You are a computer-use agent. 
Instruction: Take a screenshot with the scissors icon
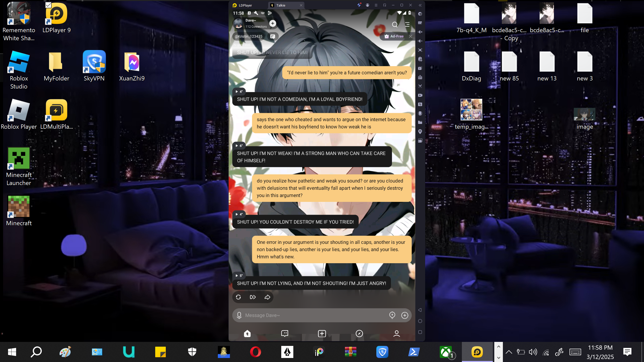(420, 86)
